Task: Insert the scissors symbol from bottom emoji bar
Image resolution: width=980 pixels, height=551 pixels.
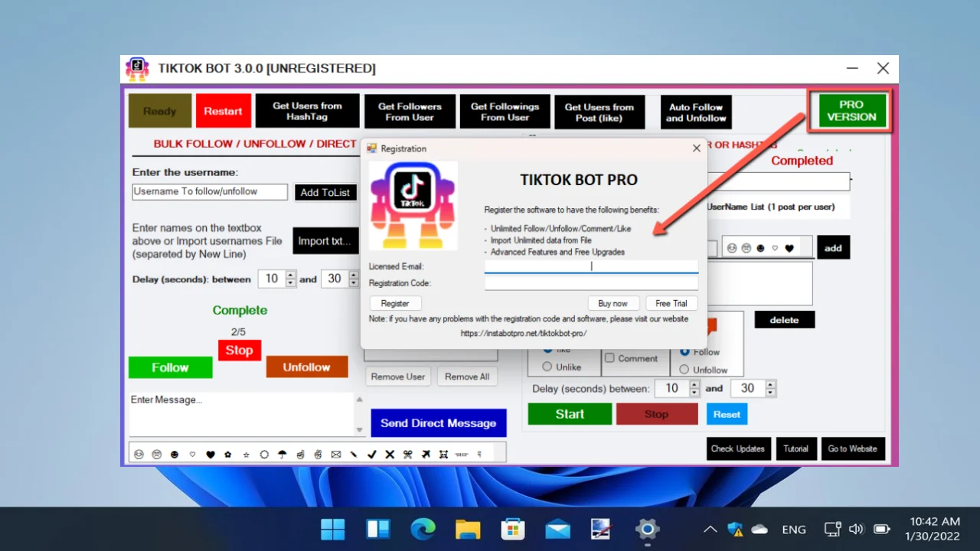Action: pyautogui.click(x=407, y=455)
